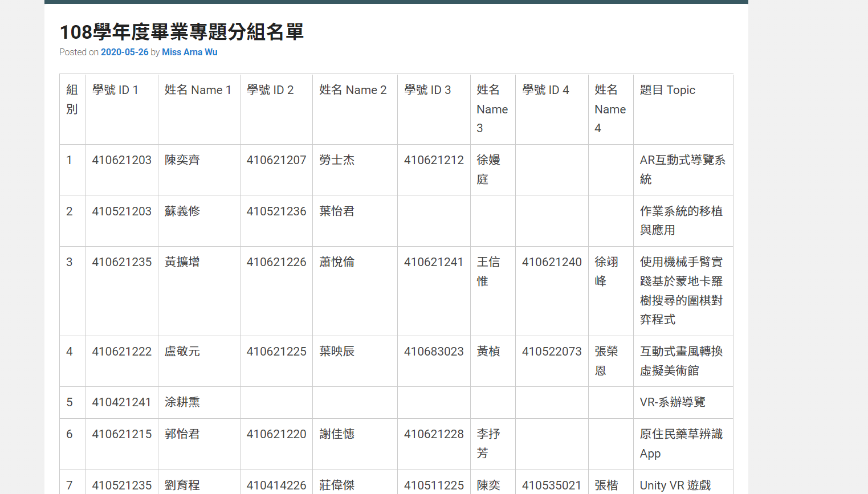
Task: Select student ID 410683023 in group 4
Action: point(434,352)
